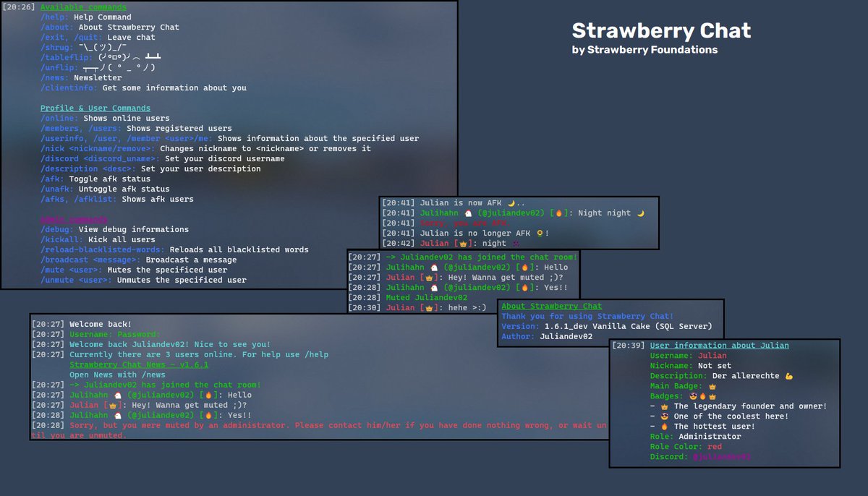This screenshot has height=496, width=868.
Task: Open the Strawberry Chat News v1.6.1 link
Action: pos(139,365)
